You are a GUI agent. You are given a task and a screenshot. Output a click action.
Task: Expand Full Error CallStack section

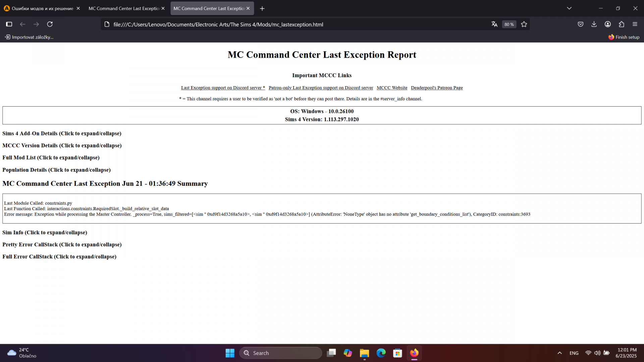(59, 257)
